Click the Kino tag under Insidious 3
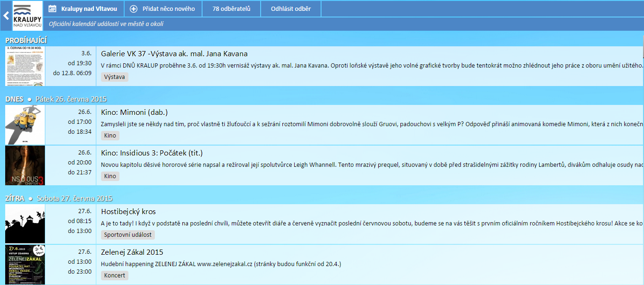This screenshot has height=285, width=644. [x=110, y=176]
